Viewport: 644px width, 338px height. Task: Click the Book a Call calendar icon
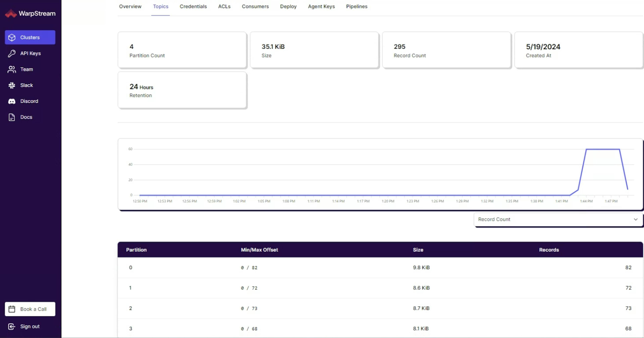click(x=12, y=309)
